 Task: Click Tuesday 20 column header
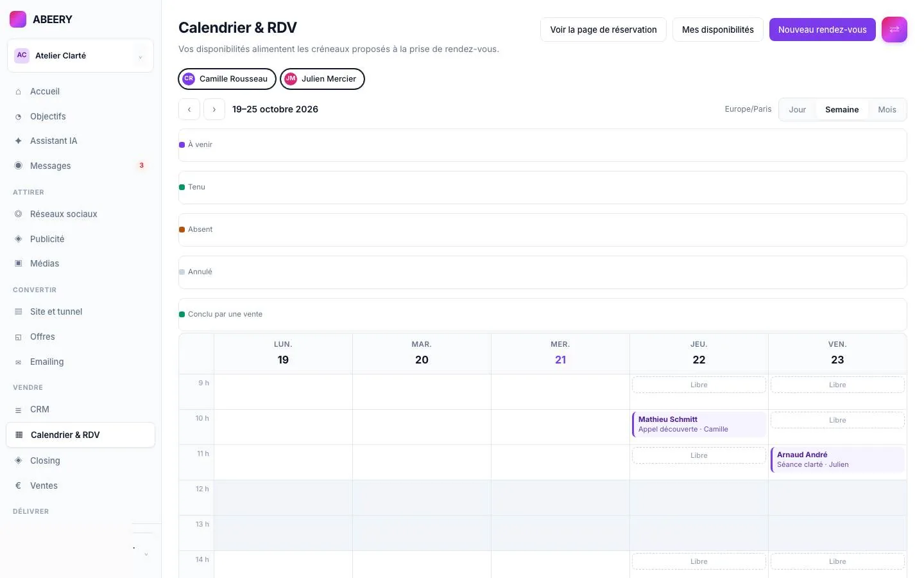[x=422, y=353]
